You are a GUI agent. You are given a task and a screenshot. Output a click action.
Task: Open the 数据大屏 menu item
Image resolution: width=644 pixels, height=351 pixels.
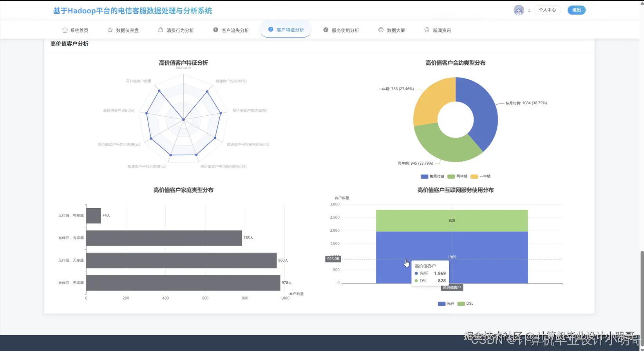click(x=392, y=30)
